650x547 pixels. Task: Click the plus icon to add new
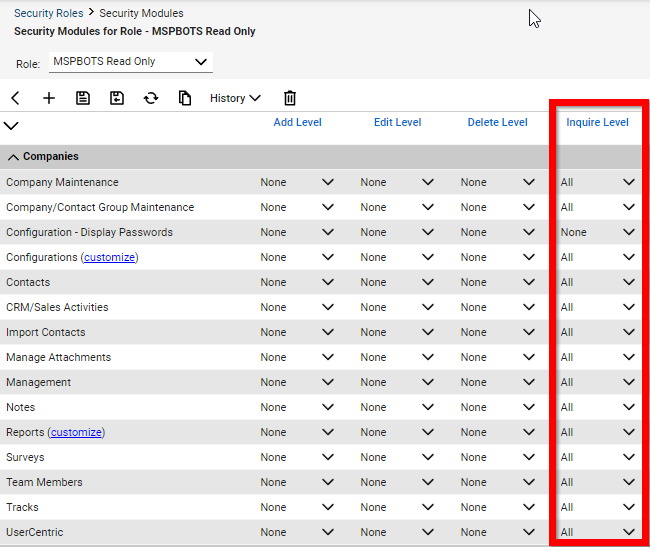49,98
